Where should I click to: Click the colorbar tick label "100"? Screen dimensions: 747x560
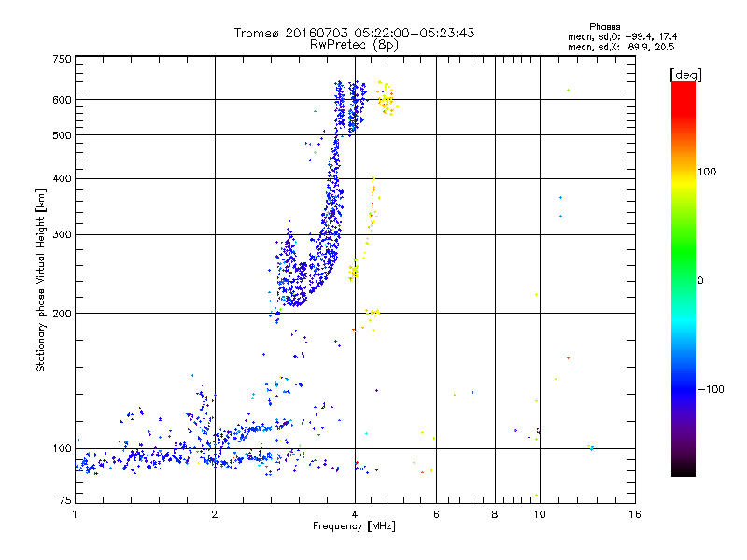(x=707, y=172)
